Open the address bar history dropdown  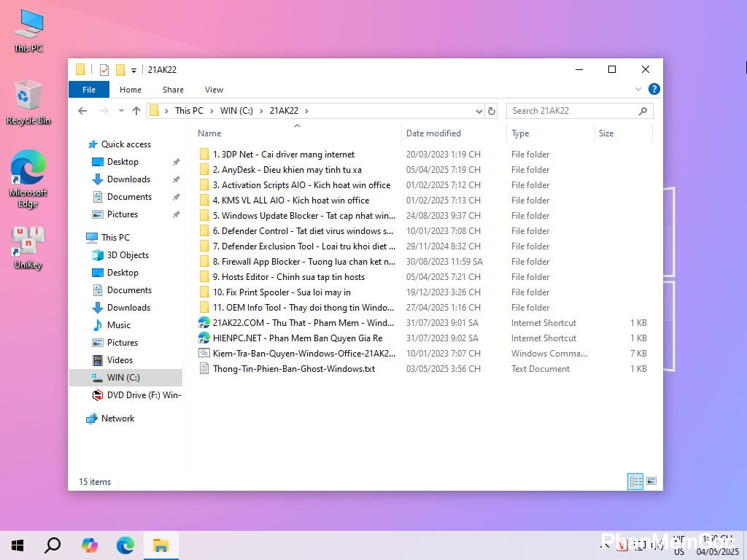(x=479, y=111)
